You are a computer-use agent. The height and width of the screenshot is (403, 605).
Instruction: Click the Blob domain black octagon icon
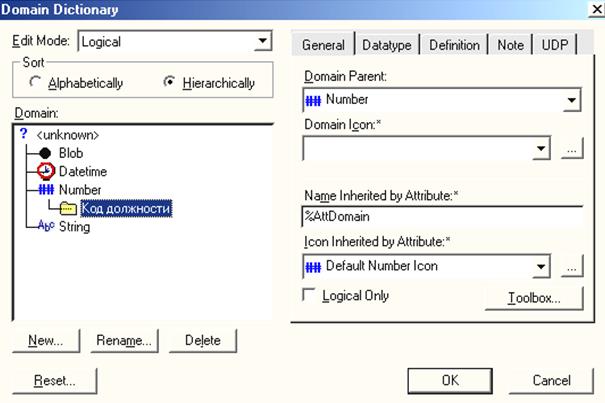click(x=45, y=153)
